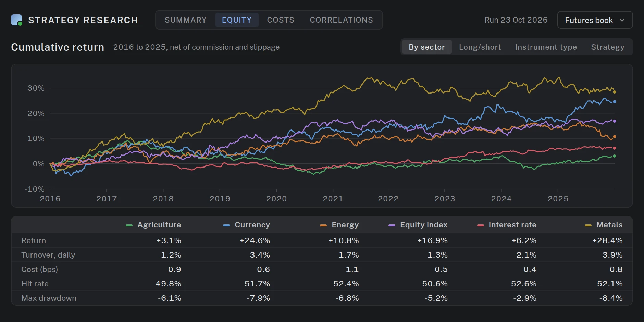Click the Currency return value +24.6%
This screenshot has height=322, width=644.
tap(255, 240)
